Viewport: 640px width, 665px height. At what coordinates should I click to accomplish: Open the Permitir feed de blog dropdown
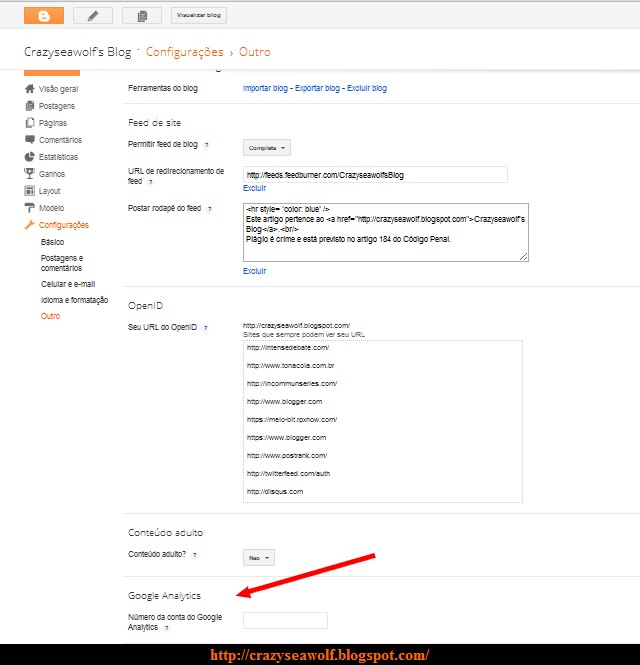267,148
